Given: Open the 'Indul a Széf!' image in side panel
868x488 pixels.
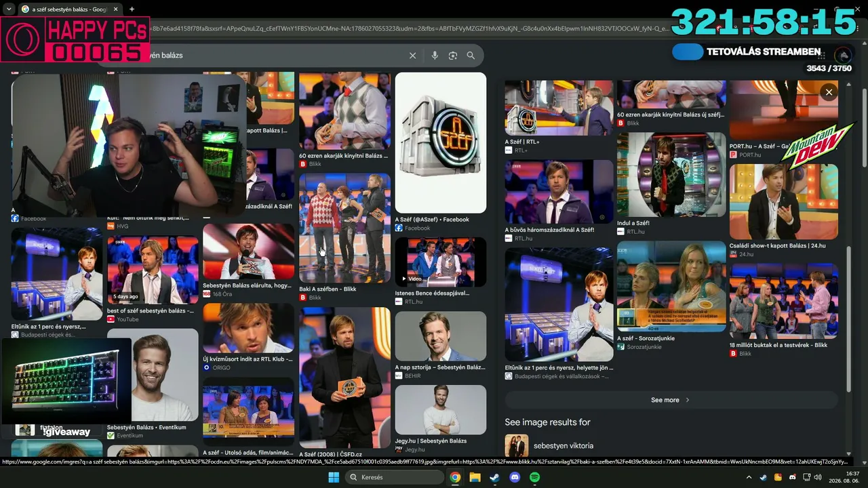Looking at the screenshot, I should (x=671, y=175).
